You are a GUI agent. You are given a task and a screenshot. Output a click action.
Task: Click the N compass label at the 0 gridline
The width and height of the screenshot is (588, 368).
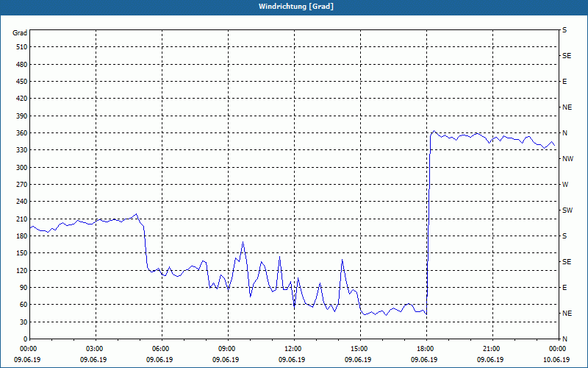[x=564, y=339]
